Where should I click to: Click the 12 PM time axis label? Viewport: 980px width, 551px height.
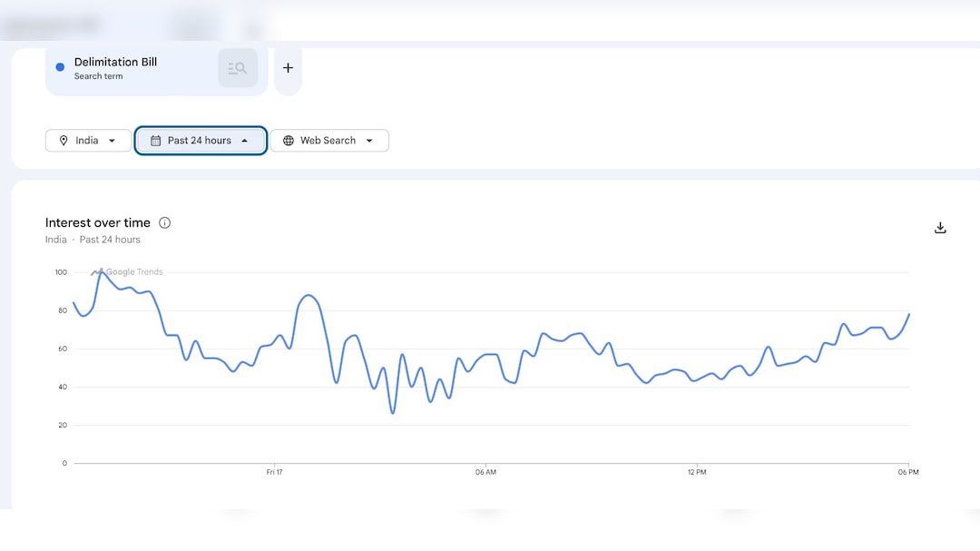[696, 472]
